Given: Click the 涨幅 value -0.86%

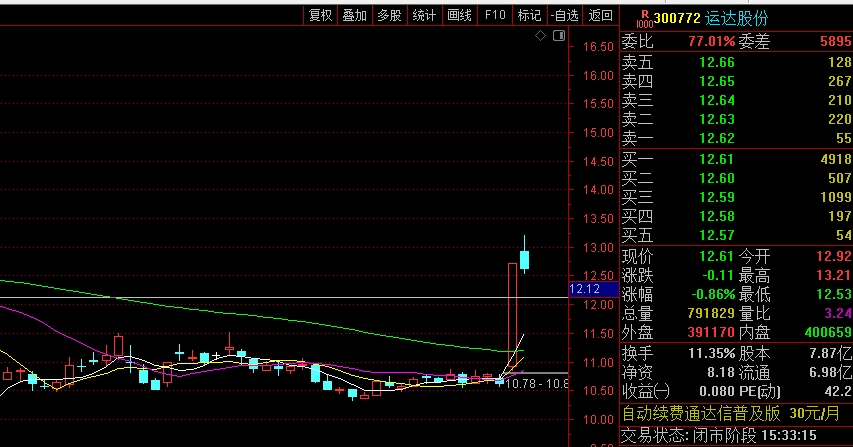Looking at the screenshot, I should (713, 294).
